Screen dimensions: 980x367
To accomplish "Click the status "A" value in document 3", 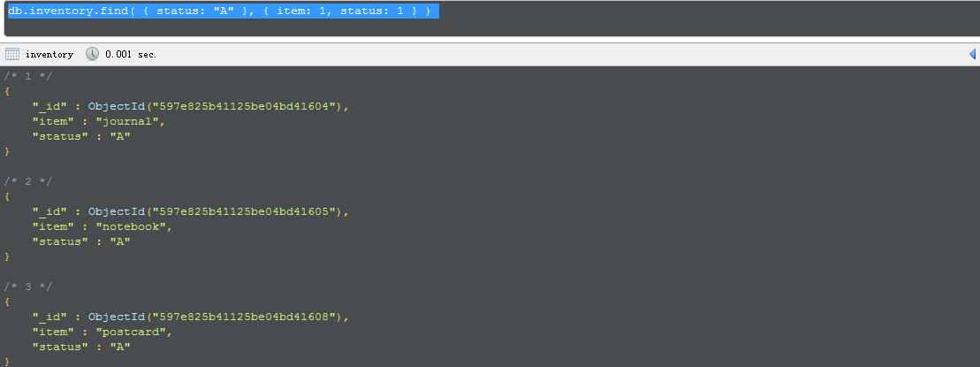I will pos(120,347).
